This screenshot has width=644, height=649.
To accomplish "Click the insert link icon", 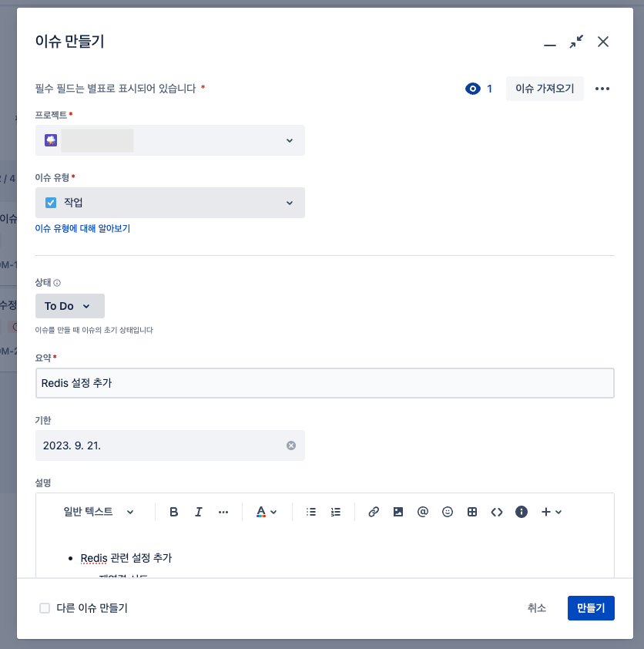I will pyautogui.click(x=374, y=512).
